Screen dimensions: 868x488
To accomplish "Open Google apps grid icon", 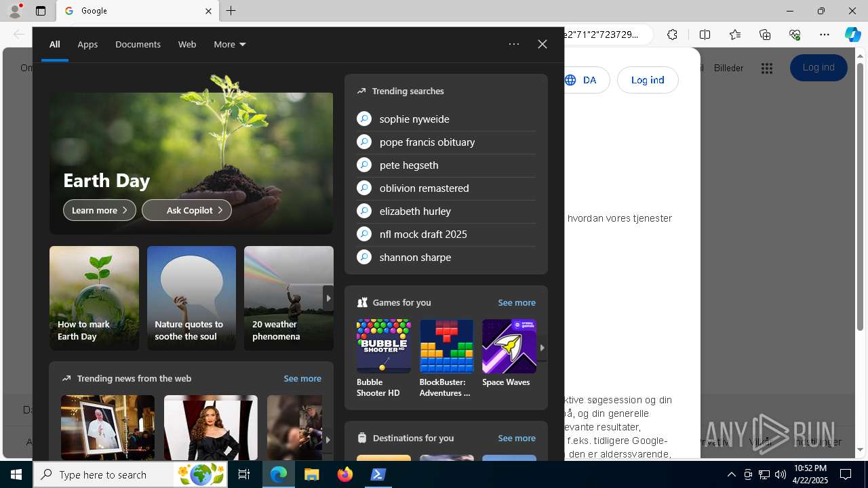I will pos(767,68).
